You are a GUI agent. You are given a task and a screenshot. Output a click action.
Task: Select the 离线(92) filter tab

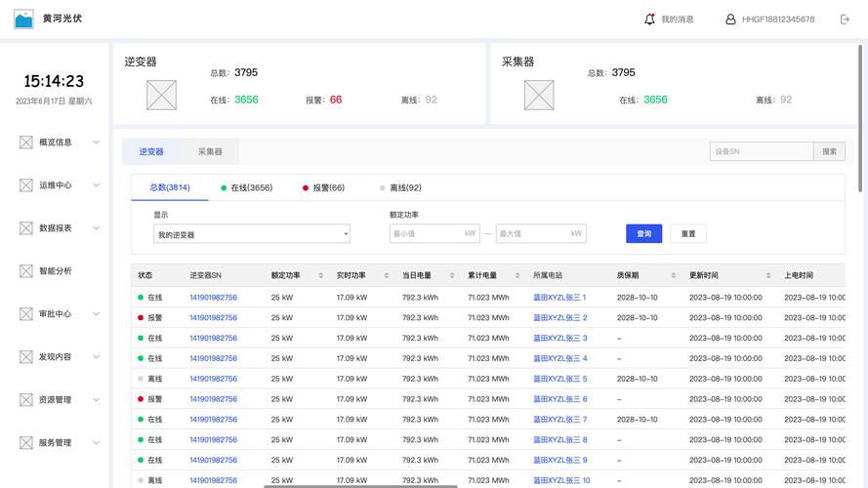coord(400,188)
